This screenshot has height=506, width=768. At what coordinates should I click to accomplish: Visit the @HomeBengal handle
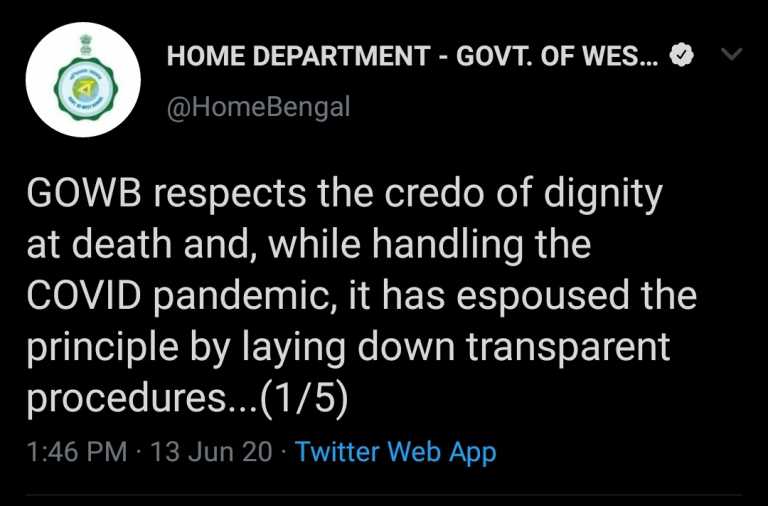[x=259, y=107]
